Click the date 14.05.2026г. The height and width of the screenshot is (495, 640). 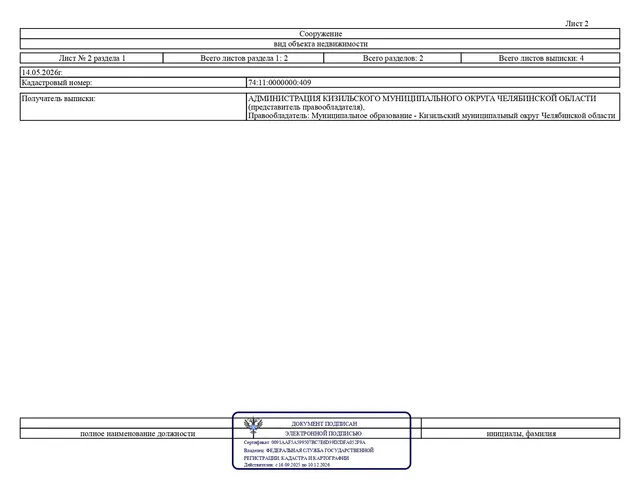click(42, 72)
